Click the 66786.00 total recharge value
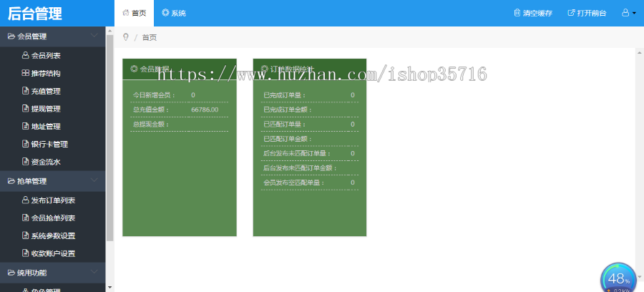644x292 pixels. coord(205,109)
